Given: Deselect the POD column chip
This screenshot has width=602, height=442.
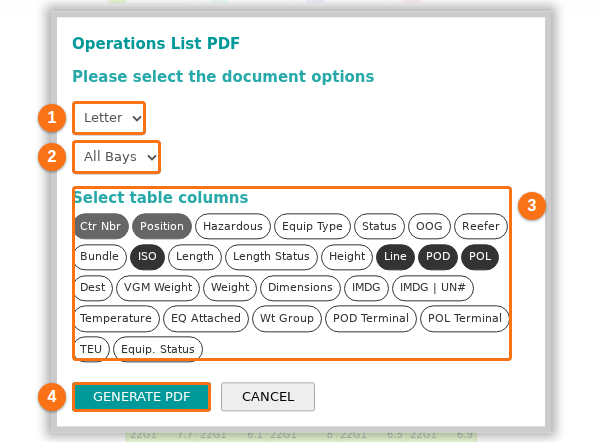Looking at the screenshot, I should click(x=438, y=257).
